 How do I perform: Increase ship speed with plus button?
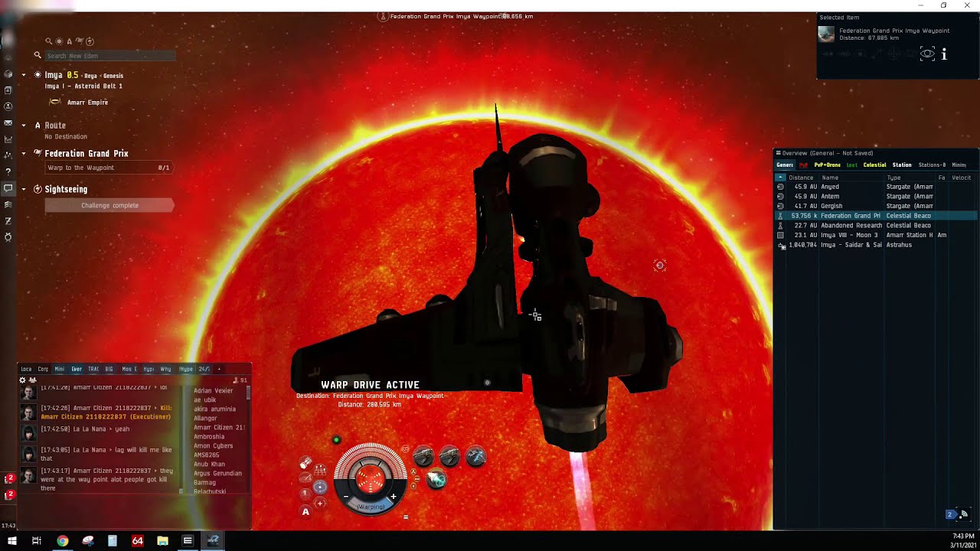pos(394,497)
